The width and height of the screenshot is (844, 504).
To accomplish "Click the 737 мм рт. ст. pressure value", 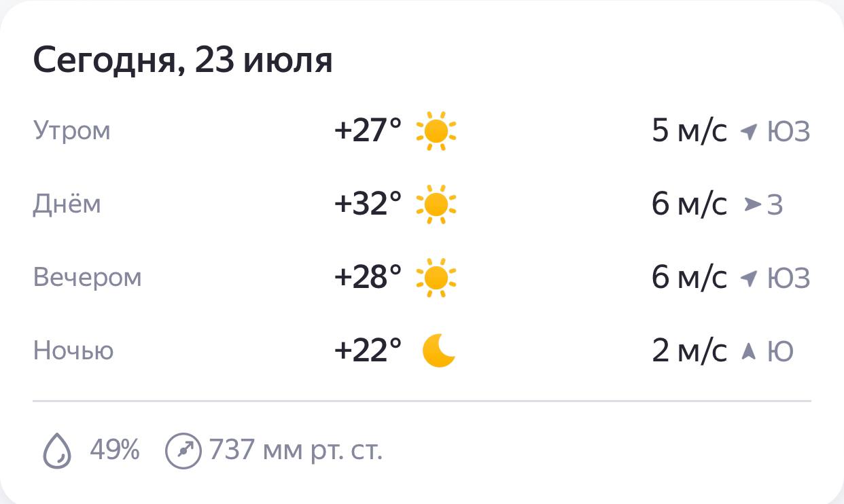I will [296, 450].
